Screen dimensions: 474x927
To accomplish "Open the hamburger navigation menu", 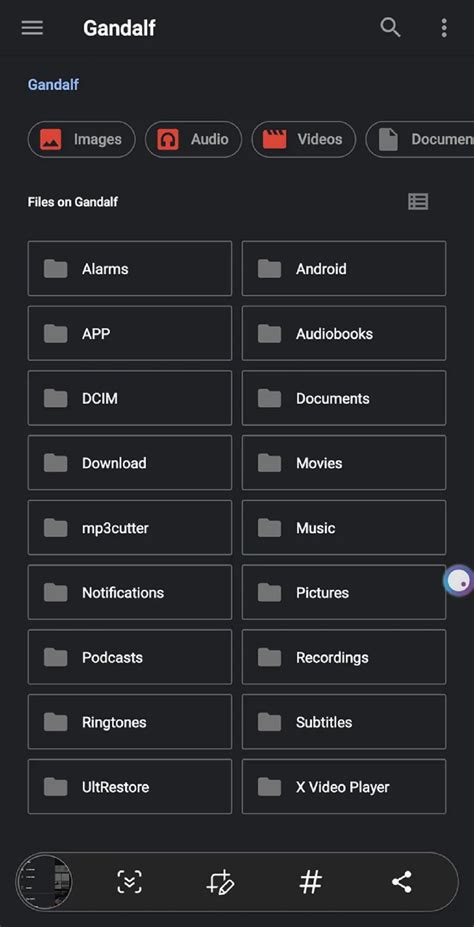I will tap(32, 28).
